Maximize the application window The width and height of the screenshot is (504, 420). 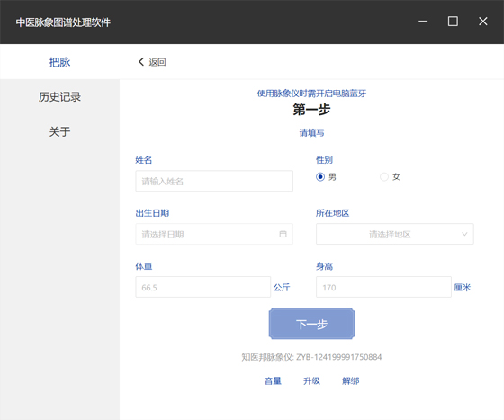pos(453,22)
